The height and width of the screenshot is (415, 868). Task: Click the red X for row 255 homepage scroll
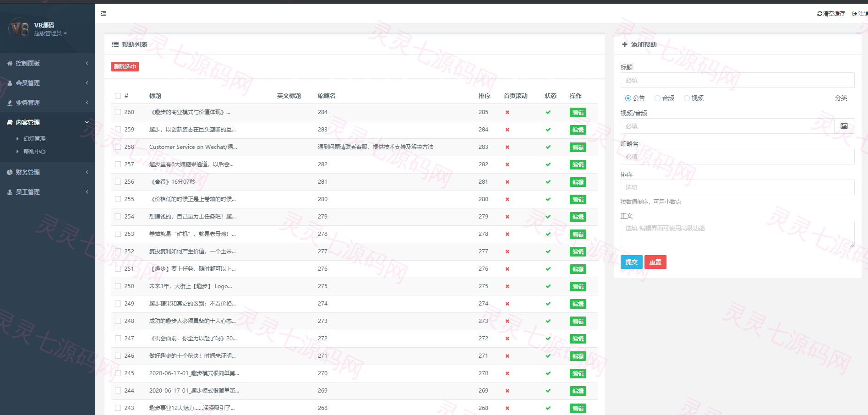507,199
